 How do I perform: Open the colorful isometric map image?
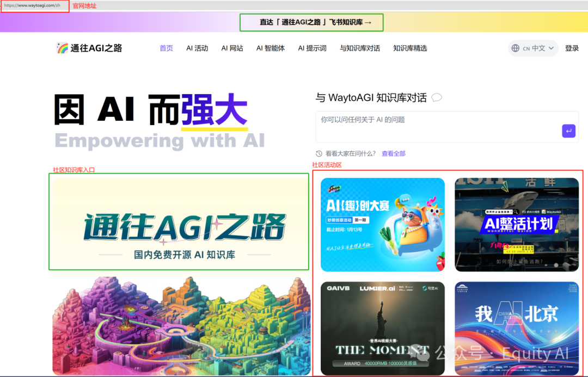tap(181, 326)
